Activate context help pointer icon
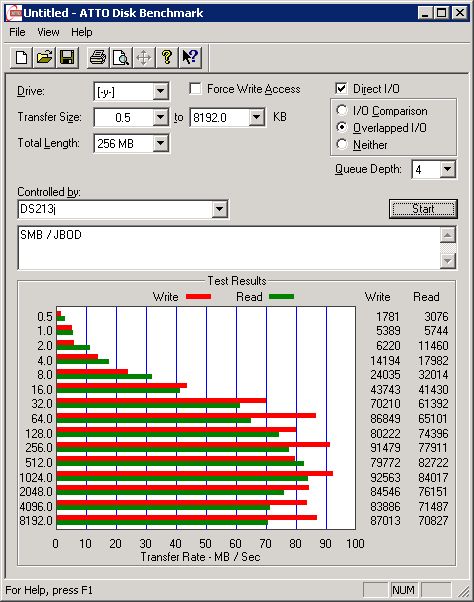The height and width of the screenshot is (602, 474). click(x=190, y=58)
